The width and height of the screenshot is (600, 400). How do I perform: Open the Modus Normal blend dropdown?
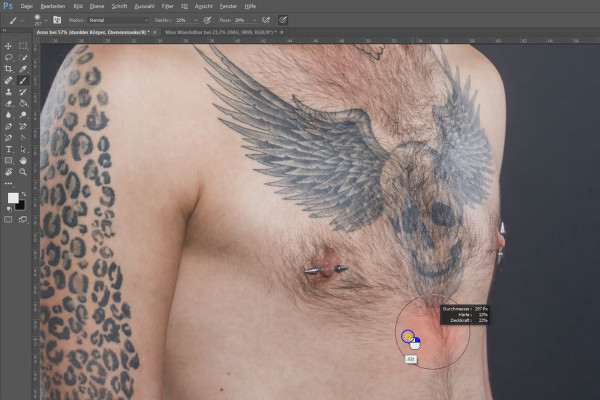pos(118,20)
